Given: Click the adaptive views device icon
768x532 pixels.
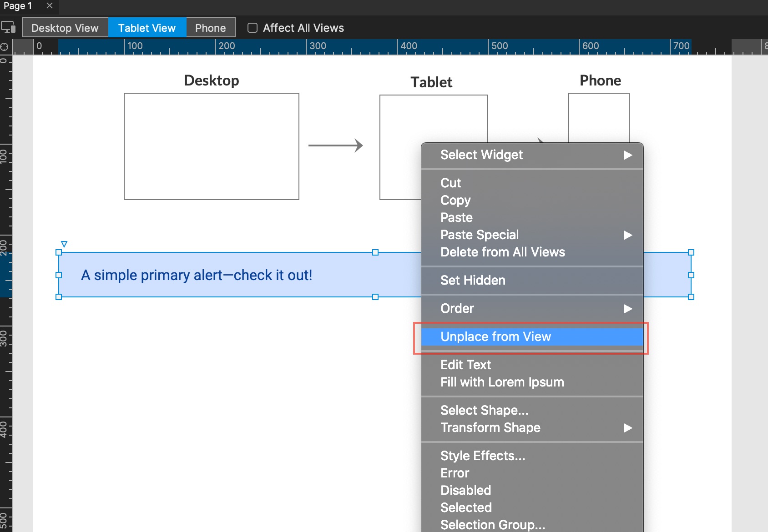Looking at the screenshot, I should pos(8,28).
